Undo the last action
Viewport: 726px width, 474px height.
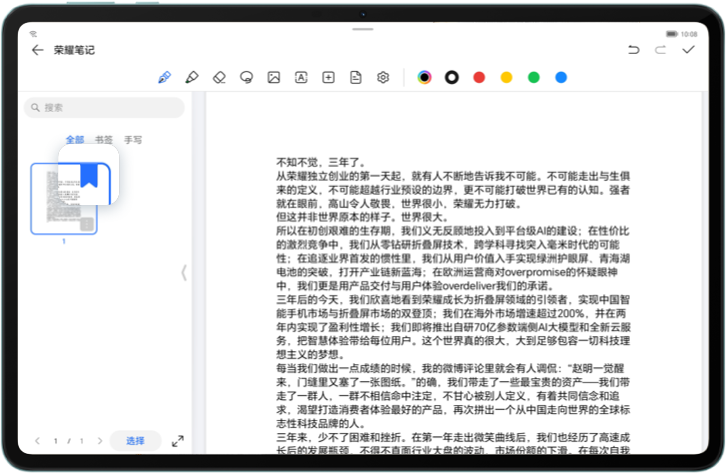[x=633, y=50]
